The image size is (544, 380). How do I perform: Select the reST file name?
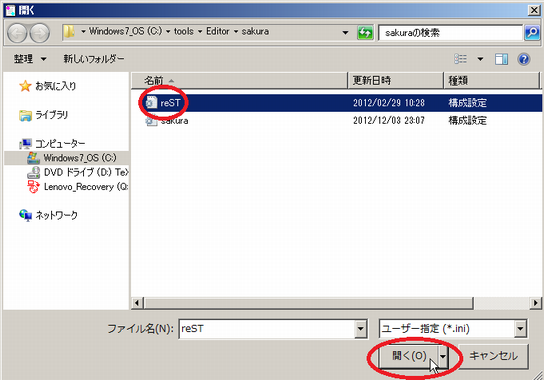click(x=170, y=103)
